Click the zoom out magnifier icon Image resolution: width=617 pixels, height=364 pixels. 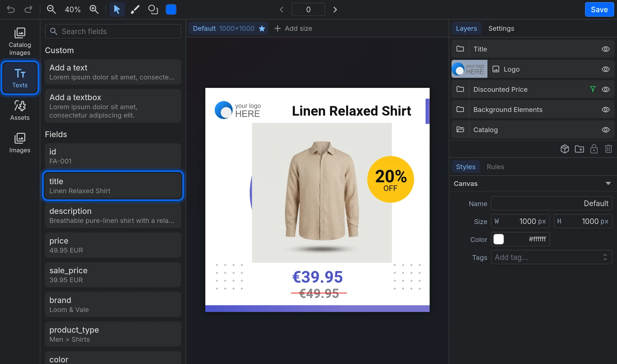pos(51,10)
